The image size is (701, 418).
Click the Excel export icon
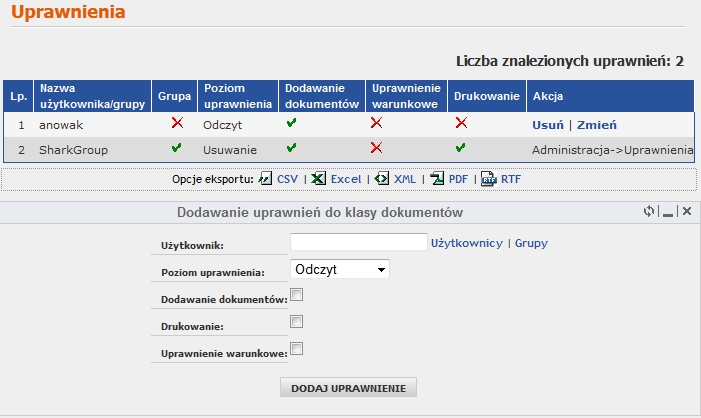point(318,179)
